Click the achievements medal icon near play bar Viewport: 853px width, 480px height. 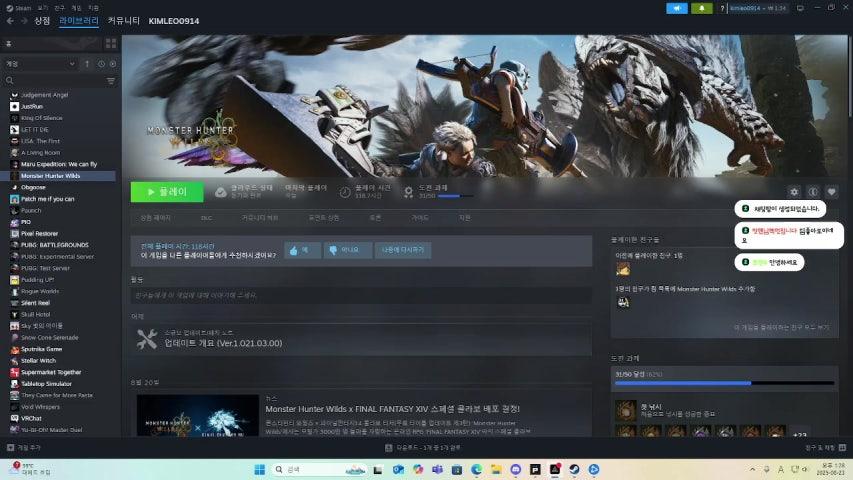point(409,192)
